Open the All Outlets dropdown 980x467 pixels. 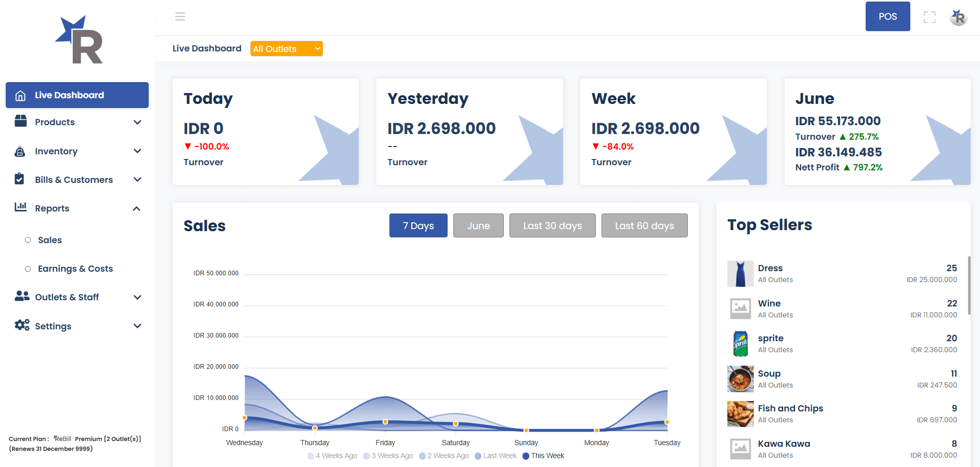point(286,49)
